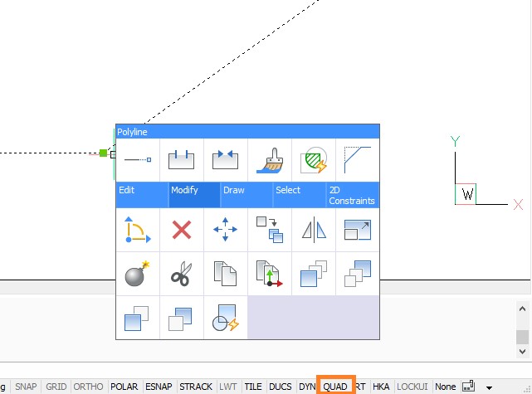
Task: Toggle TILE mode in status bar
Action: tap(253, 387)
